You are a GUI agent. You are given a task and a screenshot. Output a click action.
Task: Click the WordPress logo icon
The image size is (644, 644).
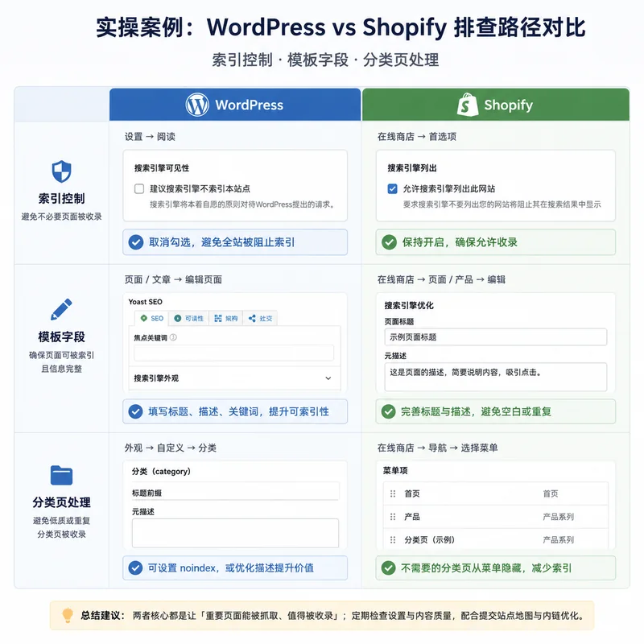(197, 105)
